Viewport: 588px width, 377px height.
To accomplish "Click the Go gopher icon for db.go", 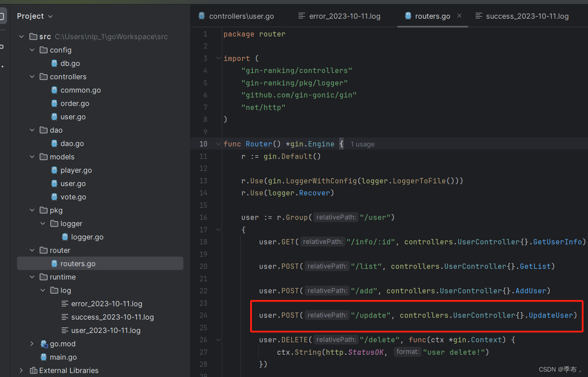I will point(54,63).
